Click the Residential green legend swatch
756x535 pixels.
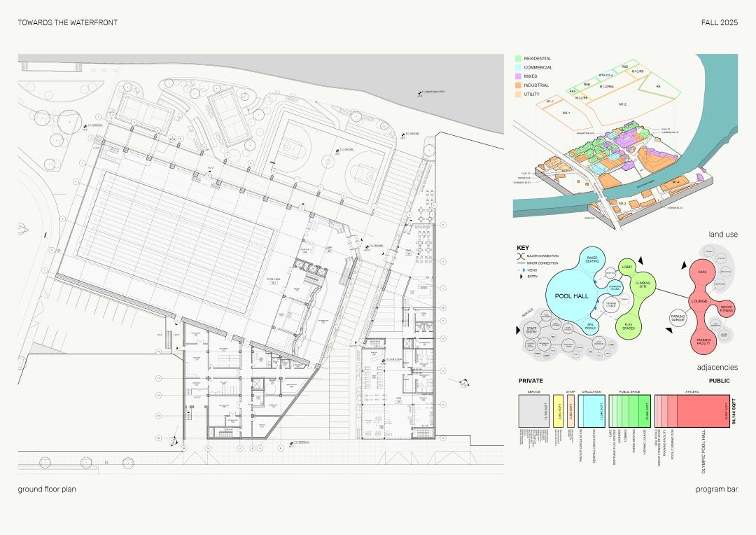pyautogui.click(x=517, y=58)
